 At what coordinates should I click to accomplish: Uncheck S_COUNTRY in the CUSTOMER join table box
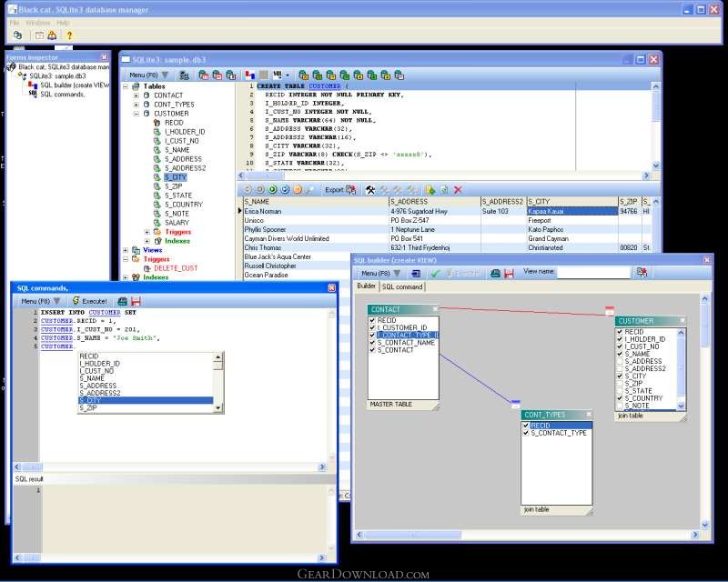click(620, 398)
